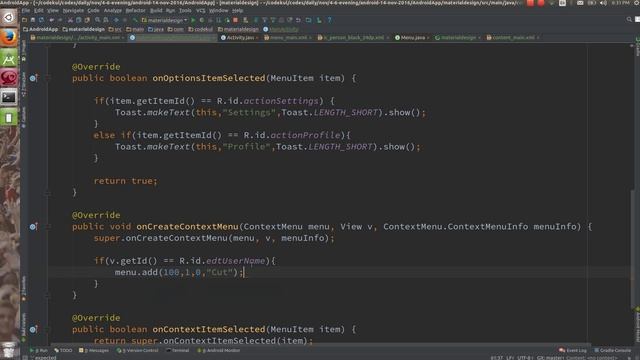The image size is (640, 360).
Task: Click override gutter icon beside onCreateContextMenu
Action: pyautogui.click(x=33, y=226)
